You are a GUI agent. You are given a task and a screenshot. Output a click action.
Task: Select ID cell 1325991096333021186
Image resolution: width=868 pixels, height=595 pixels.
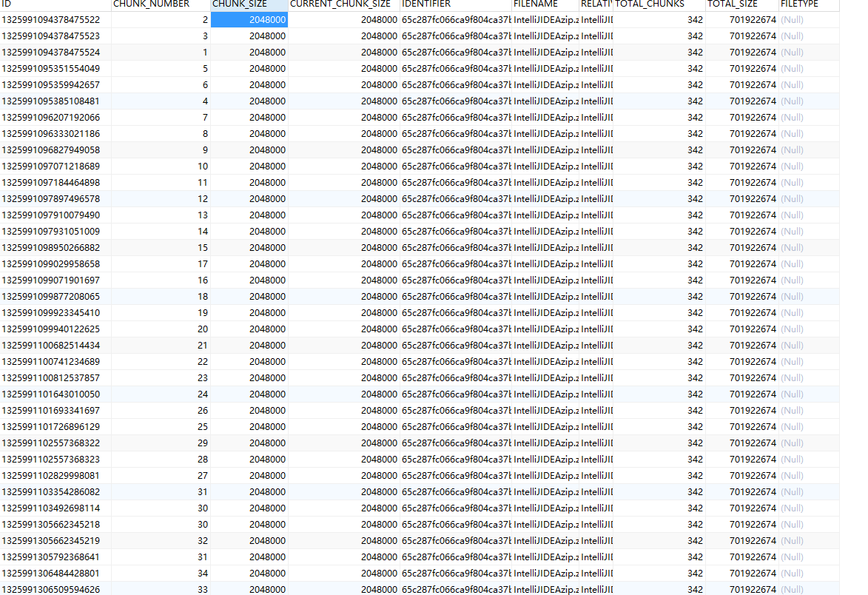pyautogui.click(x=55, y=134)
